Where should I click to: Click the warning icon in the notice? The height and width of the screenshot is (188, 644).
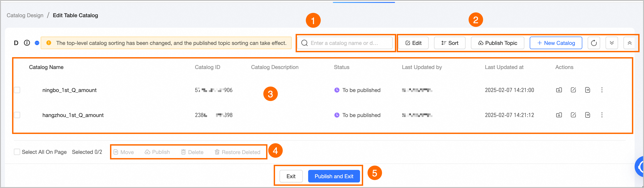click(49, 43)
